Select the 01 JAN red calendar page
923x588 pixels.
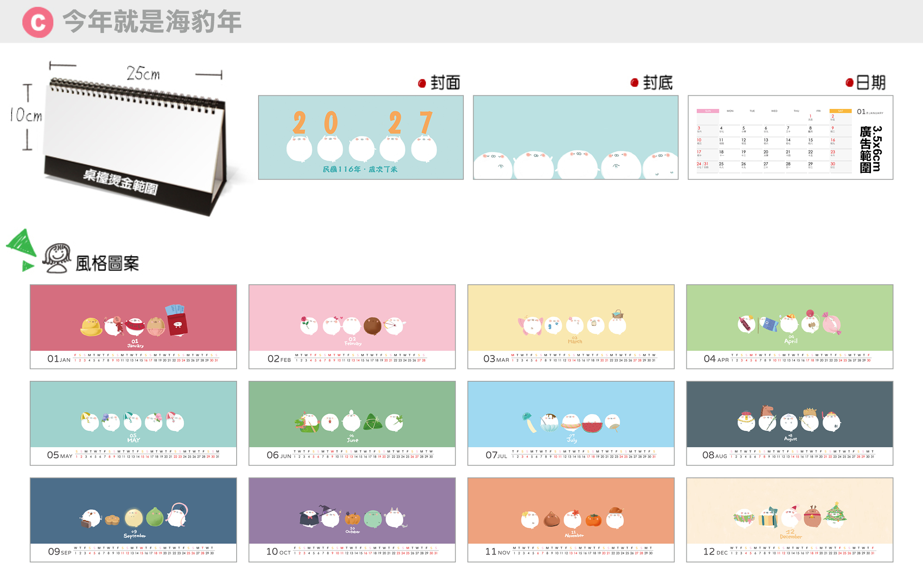click(133, 326)
